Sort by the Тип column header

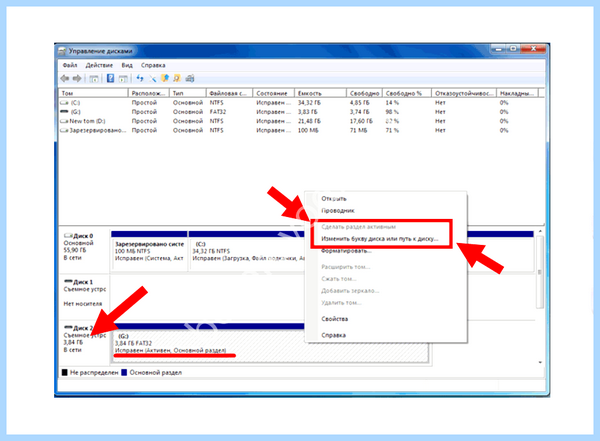point(188,93)
